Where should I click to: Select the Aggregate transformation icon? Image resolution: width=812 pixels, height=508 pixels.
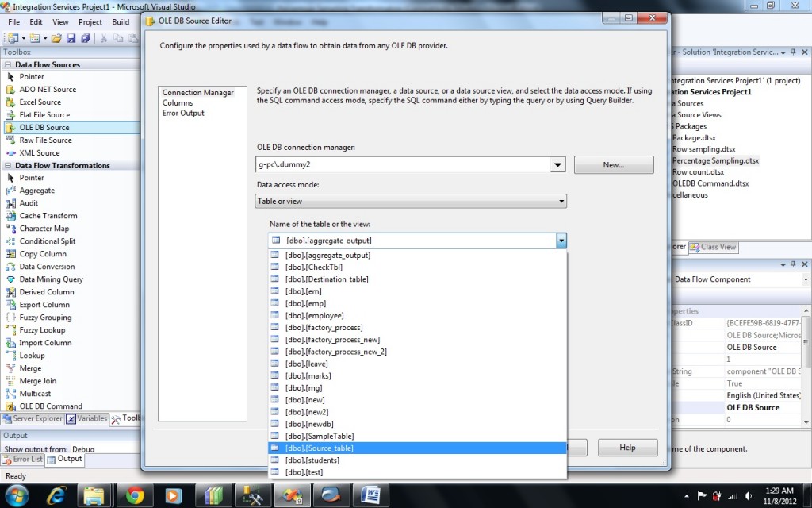tap(11, 190)
